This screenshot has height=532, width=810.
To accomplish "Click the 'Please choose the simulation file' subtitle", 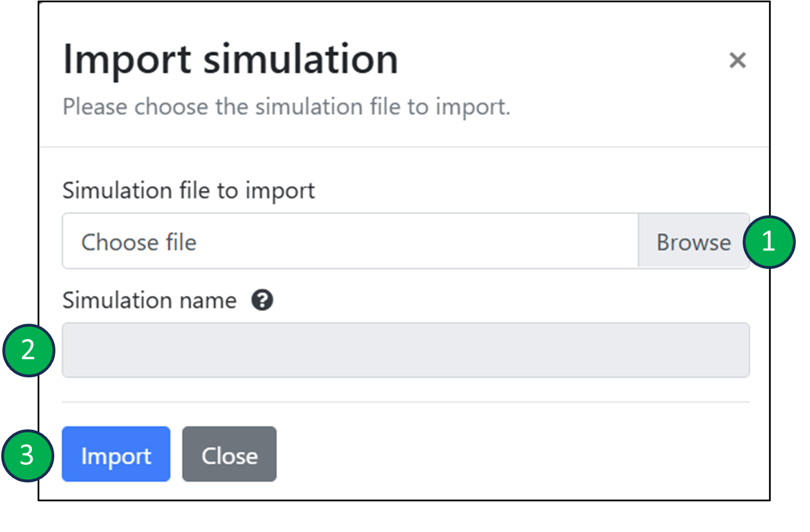I will (x=286, y=107).
